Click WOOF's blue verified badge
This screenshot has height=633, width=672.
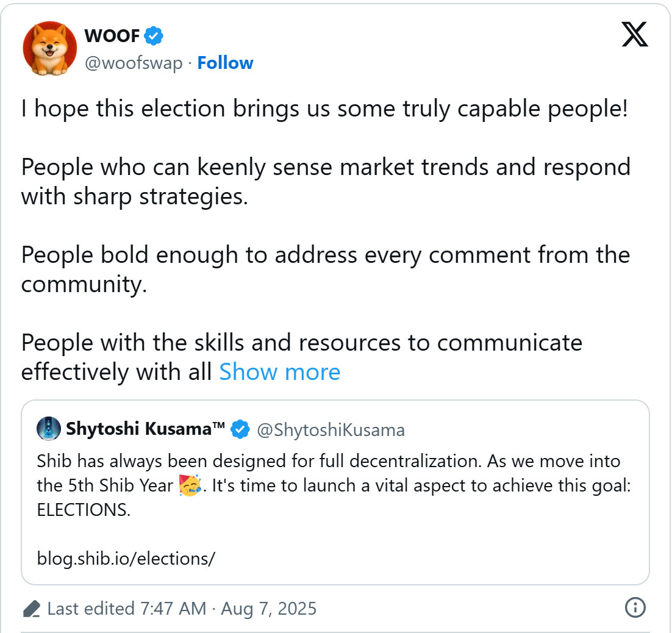(x=154, y=36)
